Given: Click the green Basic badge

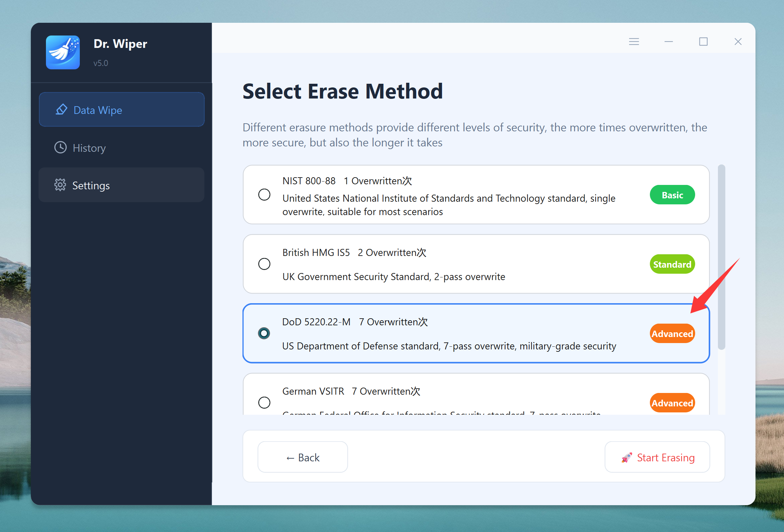Looking at the screenshot, I should [672, 195].
